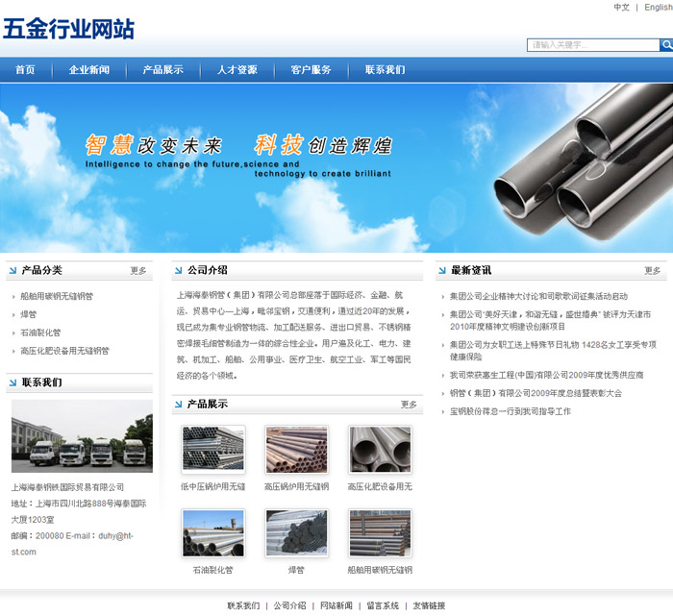Go to 人才资源 in navigation bar
Viewport: 673px width, 616px height.
pyautogui.click(x=237, y=70)
